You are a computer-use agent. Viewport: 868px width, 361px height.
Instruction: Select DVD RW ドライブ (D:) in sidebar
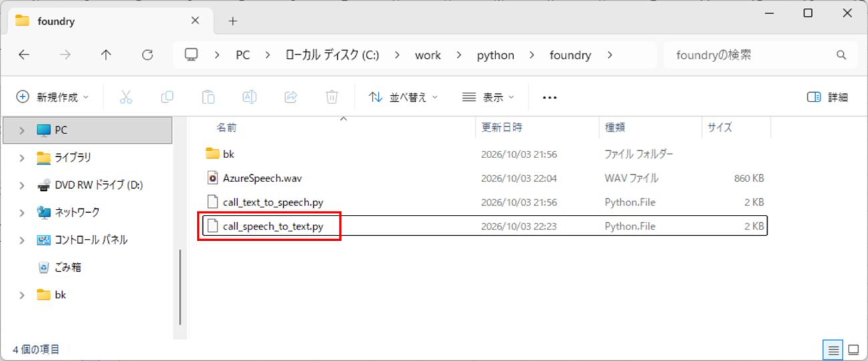coord(98,185)
